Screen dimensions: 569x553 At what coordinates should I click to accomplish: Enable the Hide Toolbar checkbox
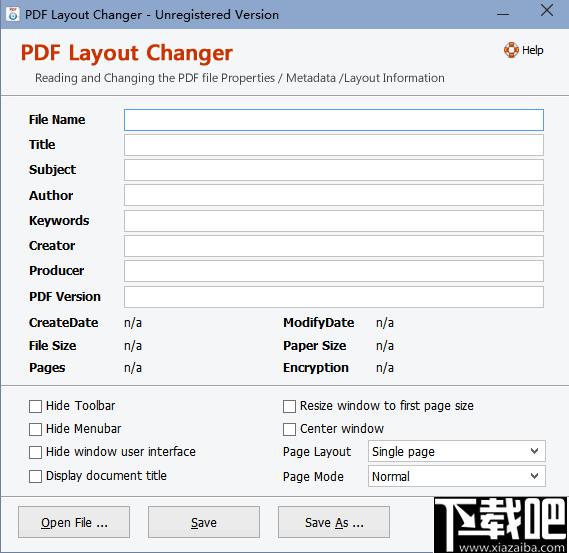[35, 406]
